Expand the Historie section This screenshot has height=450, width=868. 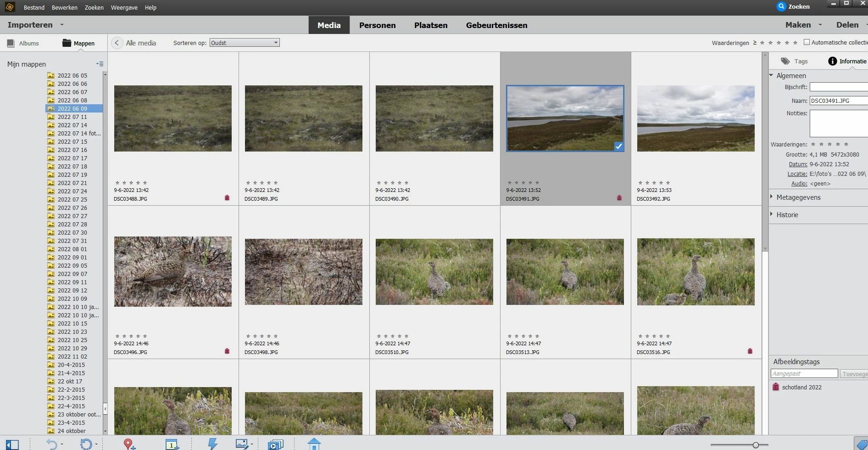click(x=771, y=214)
